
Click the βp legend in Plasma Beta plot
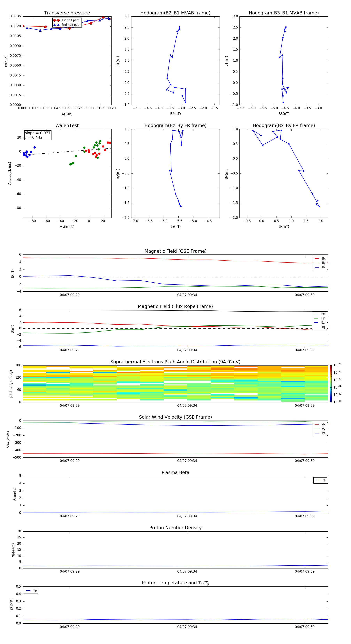point(320,480)
